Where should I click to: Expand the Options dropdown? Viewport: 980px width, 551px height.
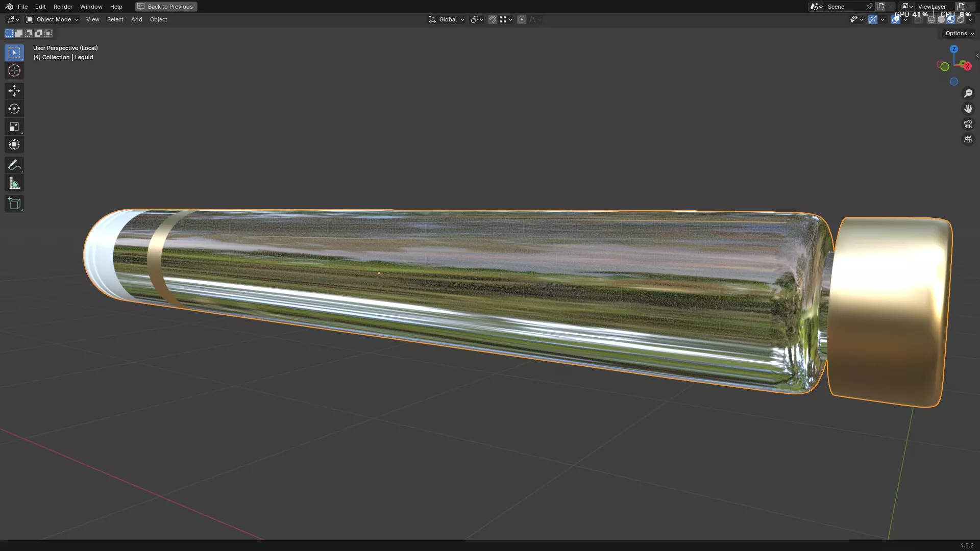(959, 33)
